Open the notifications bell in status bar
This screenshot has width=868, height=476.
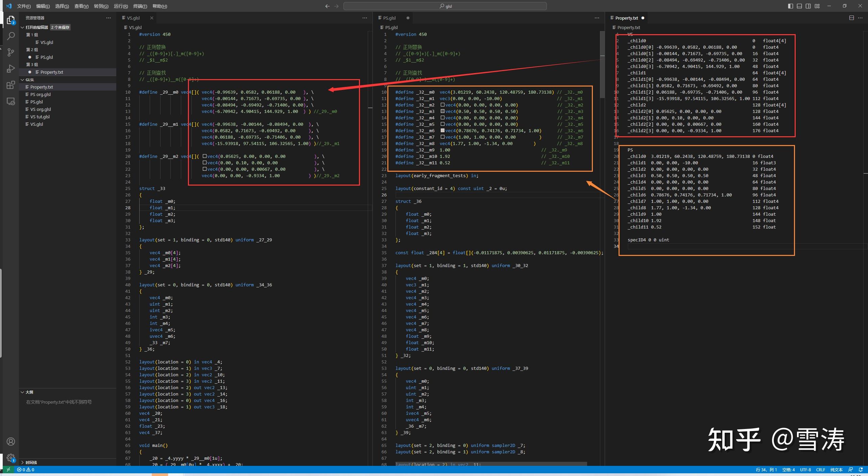click(x=861, y=470)
